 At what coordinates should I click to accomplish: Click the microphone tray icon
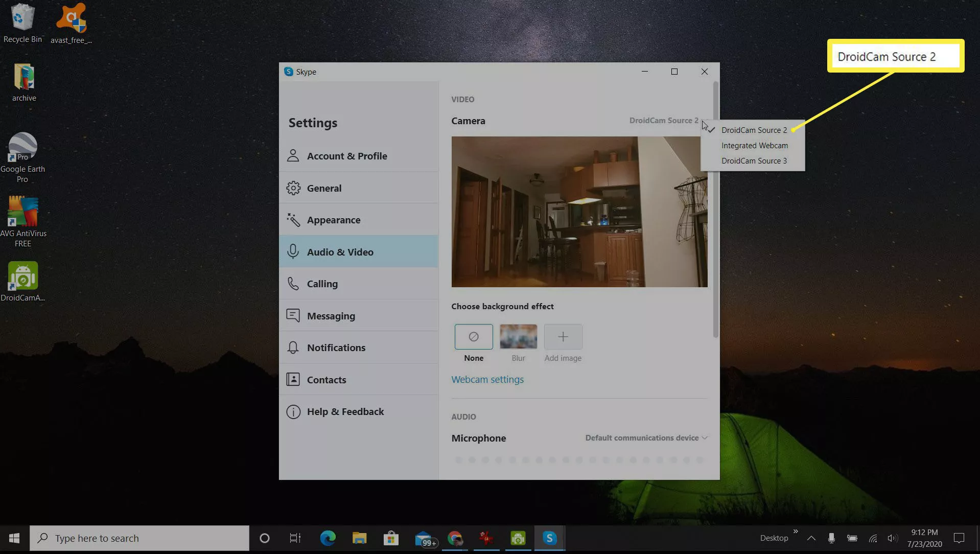[x=831, y=538]
